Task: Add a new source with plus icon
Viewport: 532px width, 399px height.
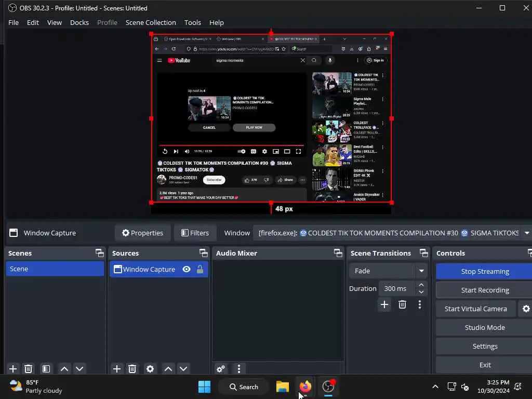Action: pyautogui.click(x=117, y=369)
